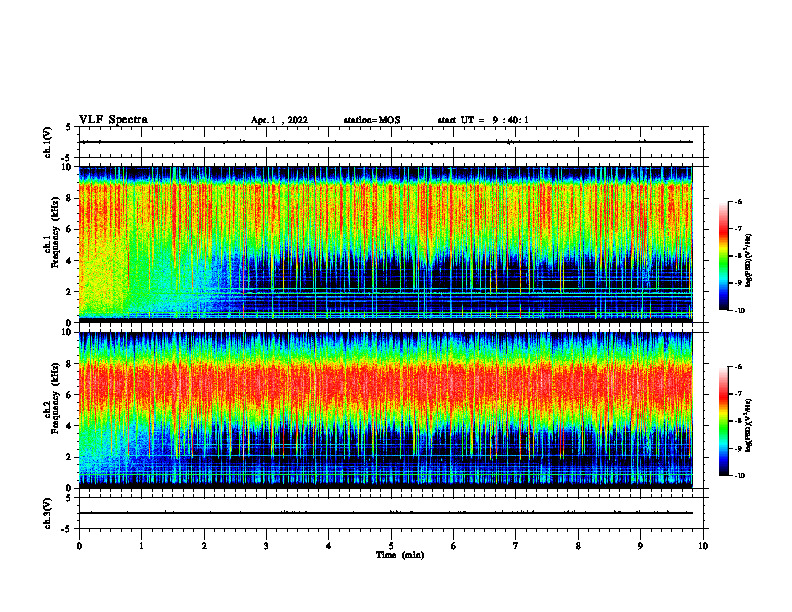Screen dimensions: 792x612
Task: Click the "10" kHz tick of ch.2 panel
Action: 67,332
